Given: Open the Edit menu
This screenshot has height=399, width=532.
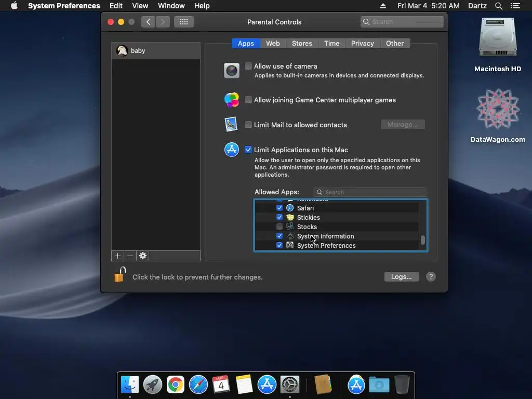Looking at the screenshot, I should [116, 6].
